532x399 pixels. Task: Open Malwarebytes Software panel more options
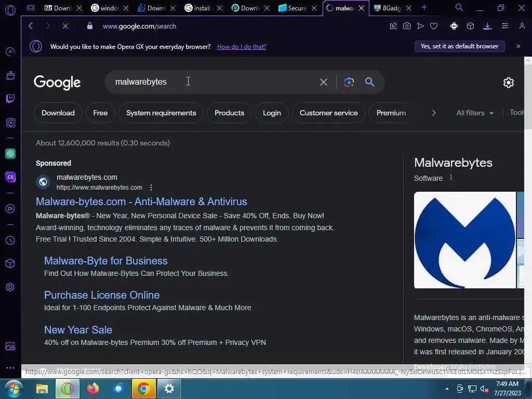(x=450, y=178)
